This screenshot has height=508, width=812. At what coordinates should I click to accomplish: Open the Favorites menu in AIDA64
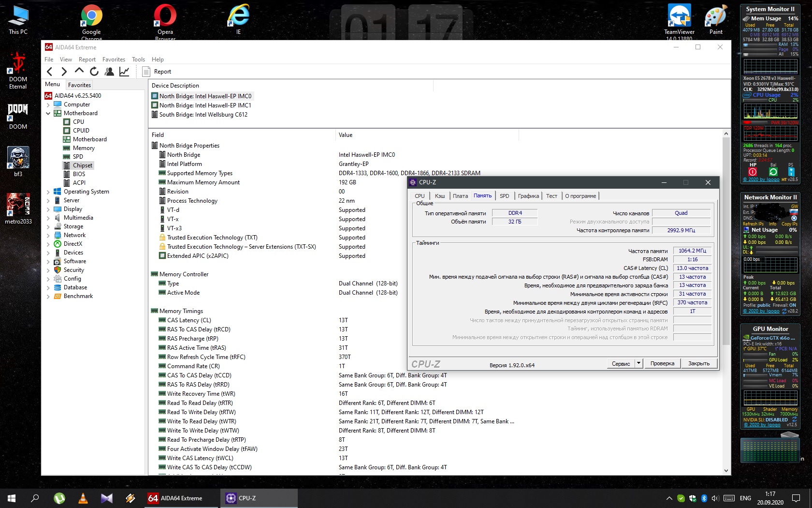coord(114,60)
